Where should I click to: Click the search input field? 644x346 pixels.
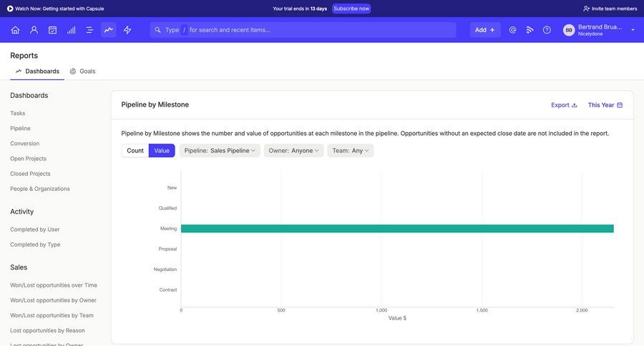click(x=308, y=30)
